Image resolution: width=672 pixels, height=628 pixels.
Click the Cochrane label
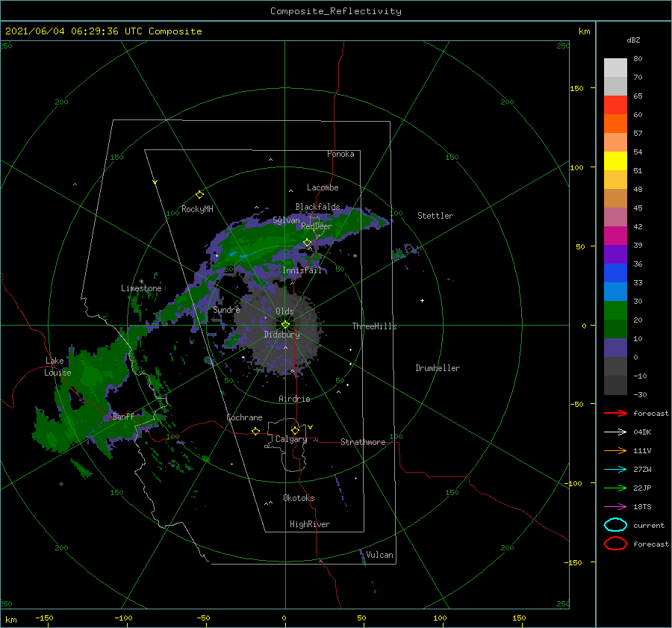(244, 417)
